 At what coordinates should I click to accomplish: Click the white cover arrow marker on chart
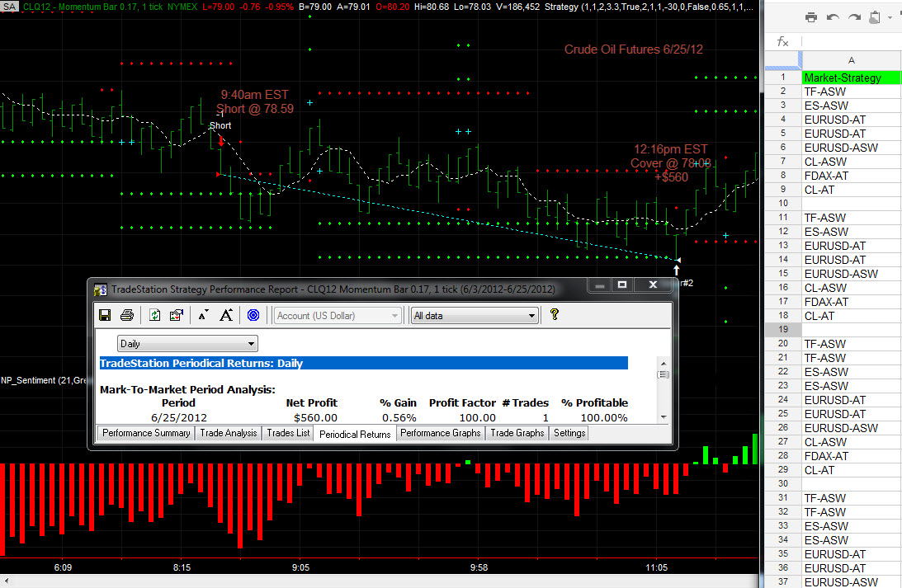677,270
